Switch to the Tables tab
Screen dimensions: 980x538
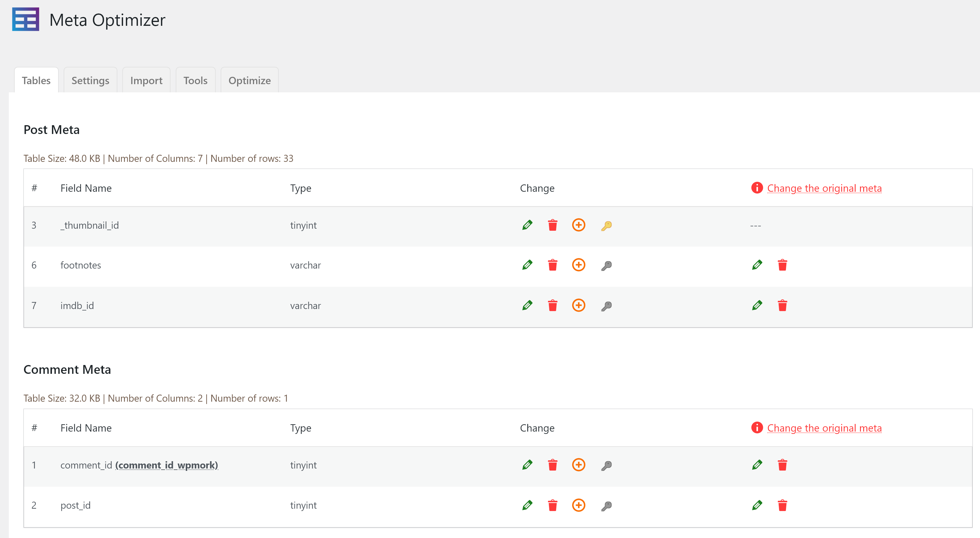pyautogui.click(x=36, y=80)
